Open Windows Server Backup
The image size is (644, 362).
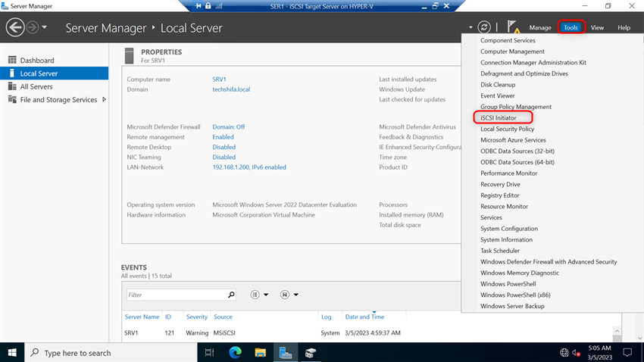512,306
